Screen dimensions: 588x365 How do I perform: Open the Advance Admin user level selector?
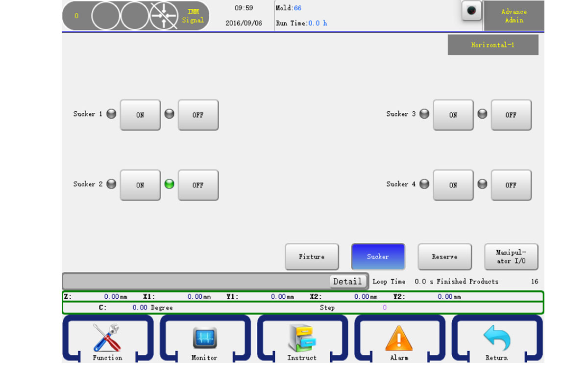click(x=514, y=16)
